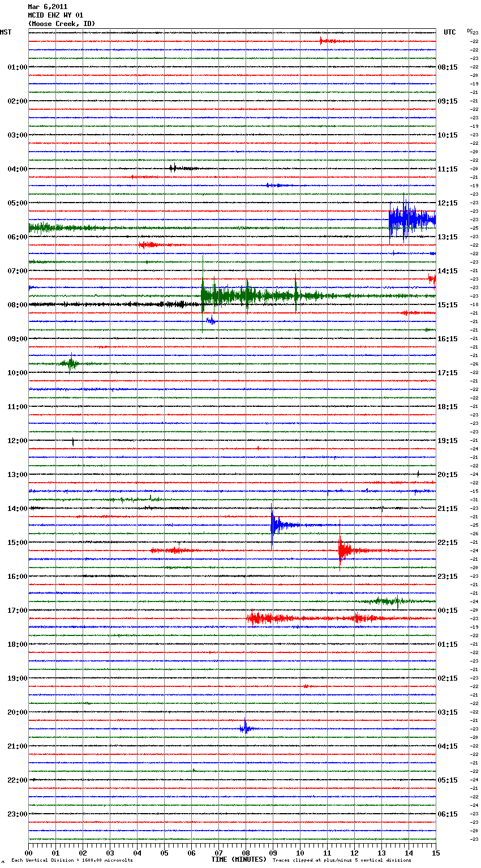Screen dimensions: 481x868
Task: Click the 15:15 UTC time label
Action: (448, 305)
